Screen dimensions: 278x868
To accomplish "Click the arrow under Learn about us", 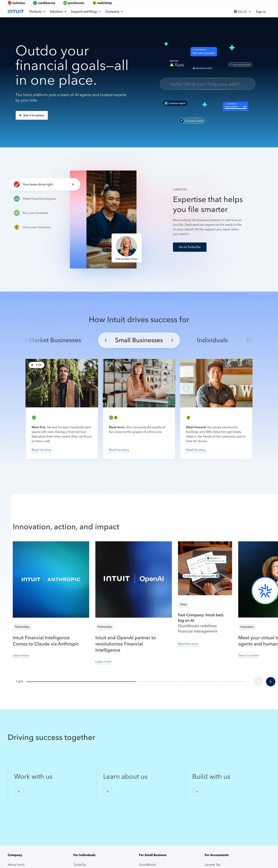I will pos(108,791).
